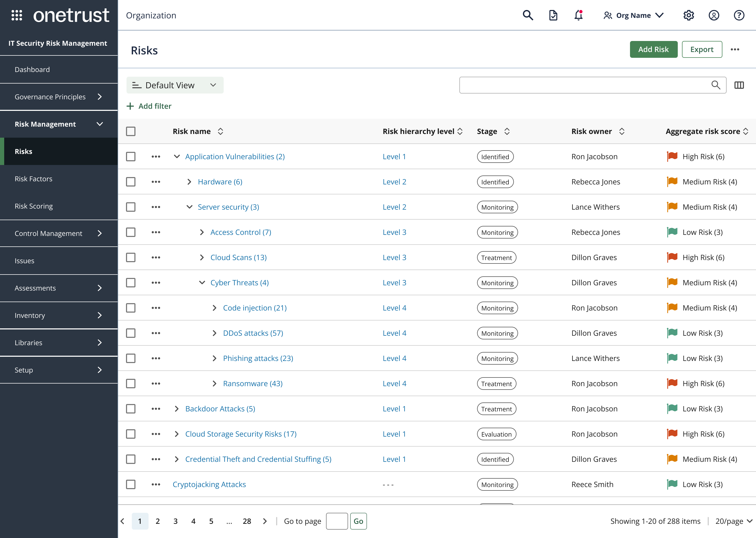Open the Cryptojacking Attacks risk link
The width and height of the screenshot is (756, 538).
[209, 484]
